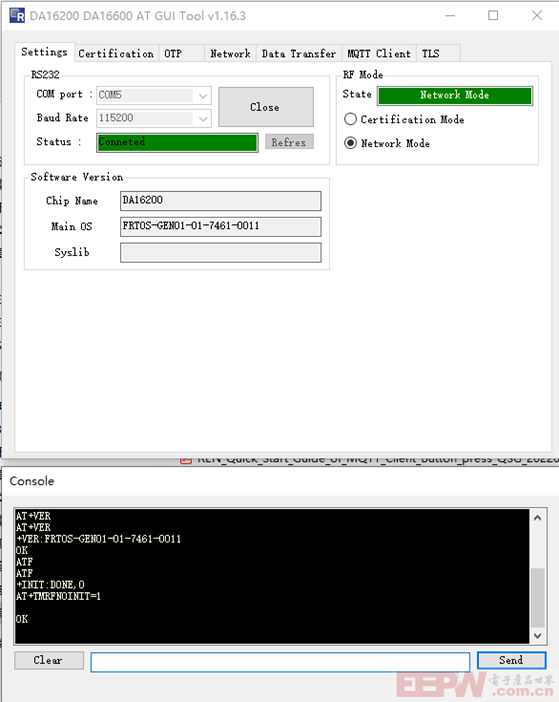Switch to the Certification tab
This screenshot has width=559, height=702.
pyautogui.click(x=116, y=53)
